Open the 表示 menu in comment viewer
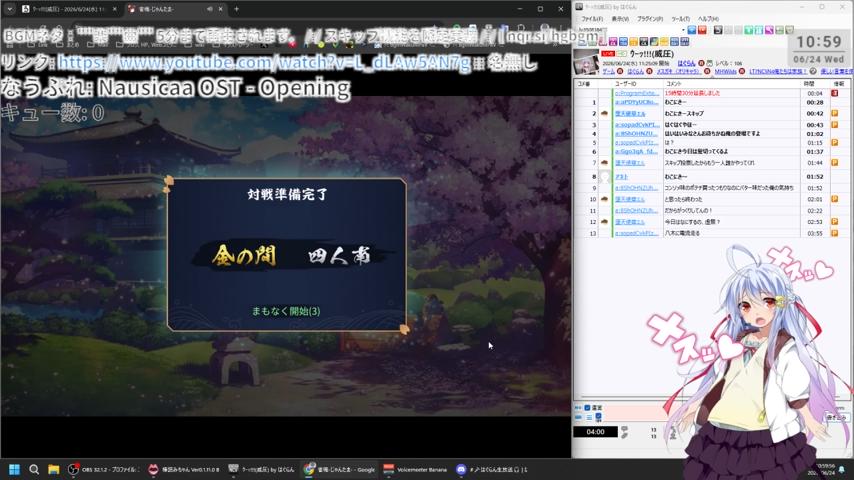Image resolution: width=854 pixels, height=480 pixels. pyautogui.click(x=620, y=19)
